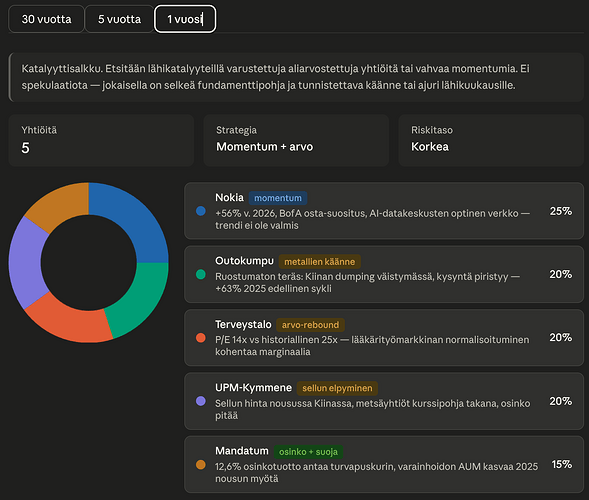Open the Outokumpu holding card
The width and height of the screenshot is (589, 500).
click(x=384, y=274)
